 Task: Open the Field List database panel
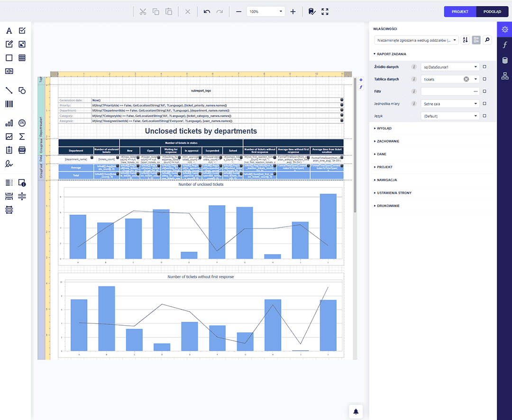(504, 60)
